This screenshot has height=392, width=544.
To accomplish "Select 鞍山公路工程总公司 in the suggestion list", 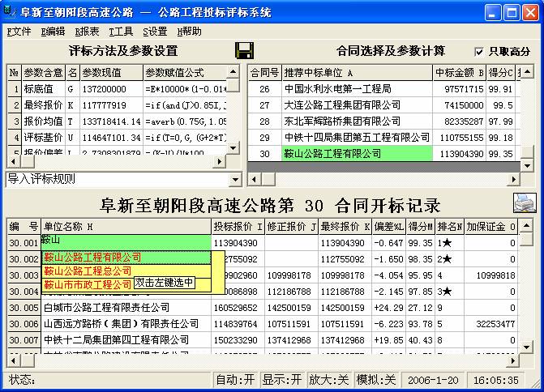I will pyautogui.click(x=126, y=271).
